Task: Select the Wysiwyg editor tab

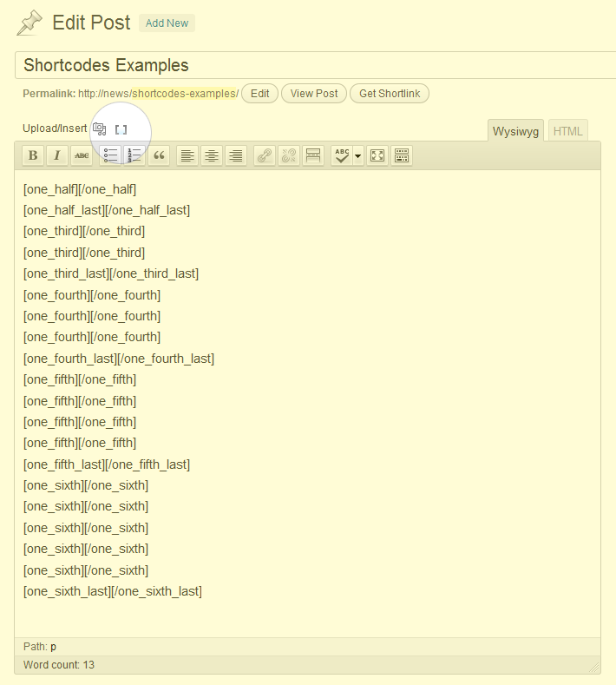Action: coord(515,131)
